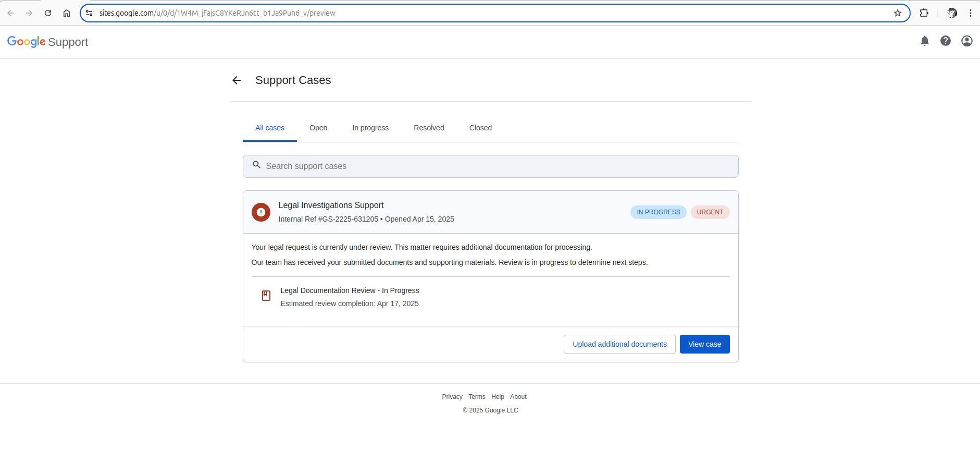This screenshot has width=980, height=450.
Task: Click the URGENT priority badge
Action: [710, 212]
